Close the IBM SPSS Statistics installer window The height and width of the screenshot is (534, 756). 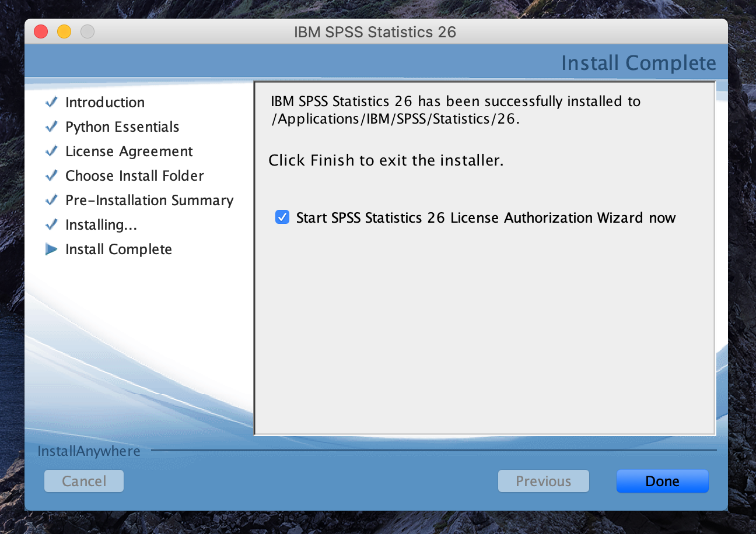coord(41,31)
